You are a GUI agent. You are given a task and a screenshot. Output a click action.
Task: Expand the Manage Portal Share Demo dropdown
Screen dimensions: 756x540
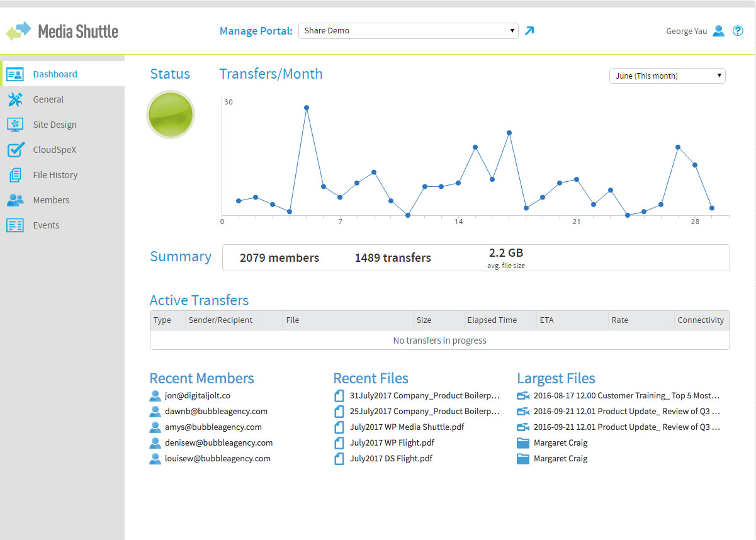408,31
